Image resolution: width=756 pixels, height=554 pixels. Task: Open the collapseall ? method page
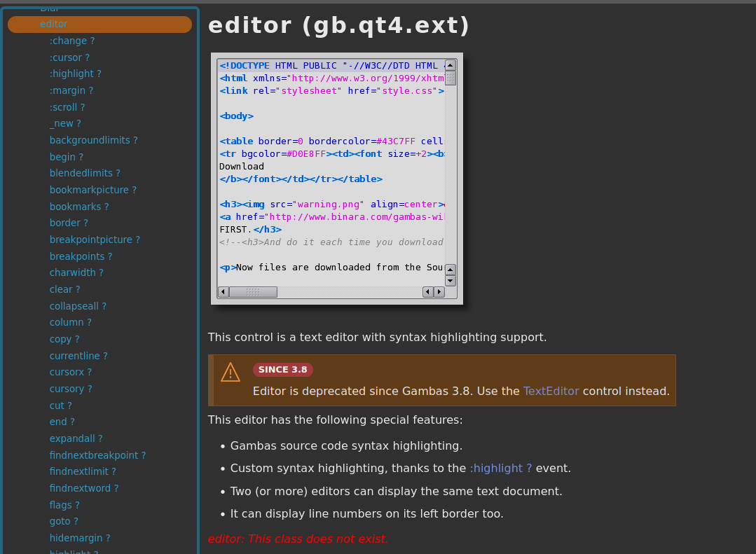(x=78, y=306)
